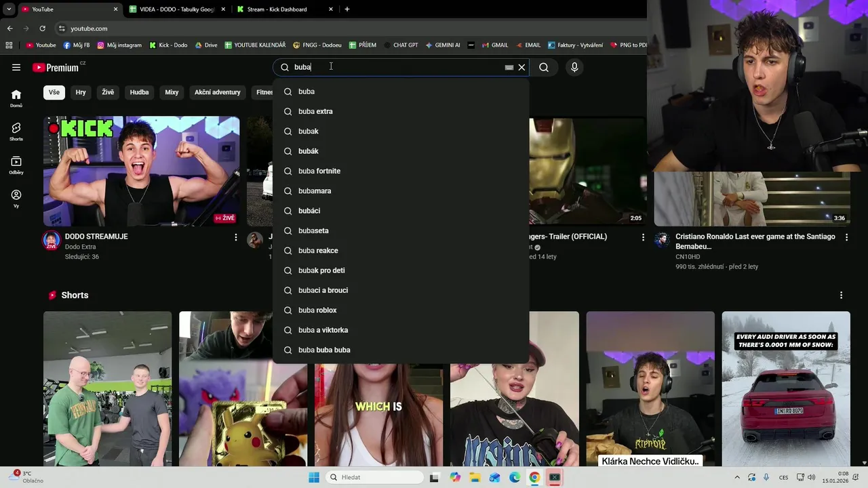
Task: Select suggestion 'bubak pro deti'
Action: pos(401,270)
